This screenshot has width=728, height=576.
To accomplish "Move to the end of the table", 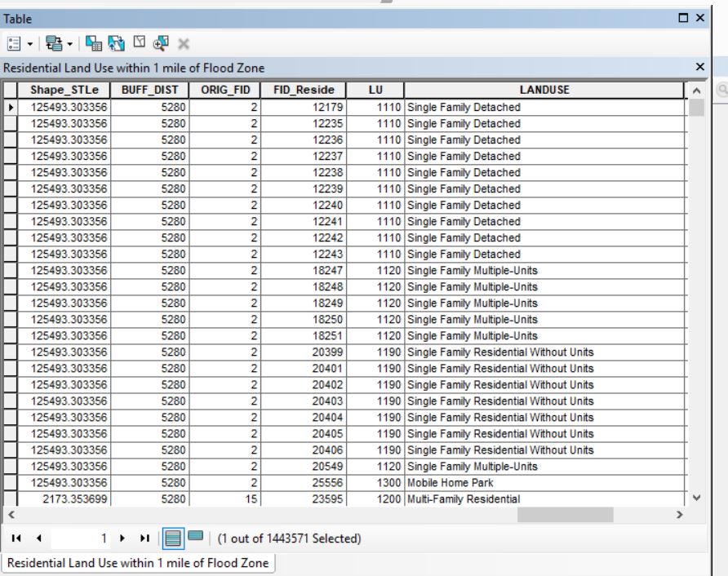I will pos(144,538).
